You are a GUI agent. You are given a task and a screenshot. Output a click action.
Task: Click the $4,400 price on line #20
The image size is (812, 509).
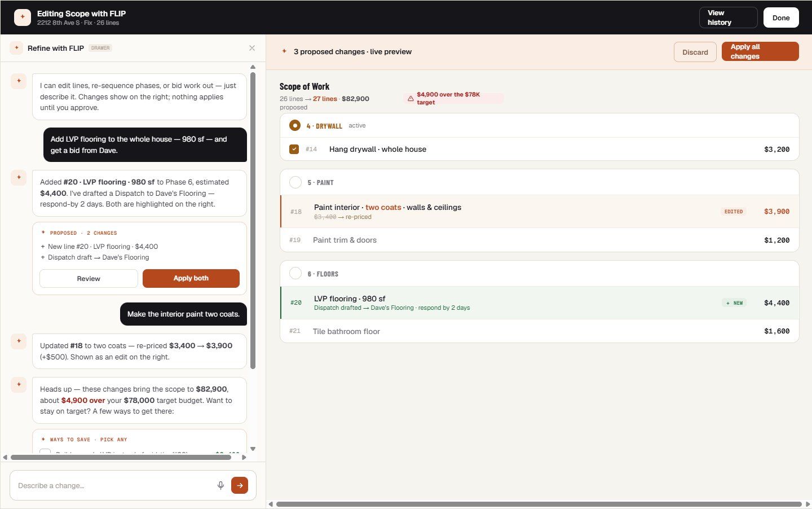coord(776,303)
